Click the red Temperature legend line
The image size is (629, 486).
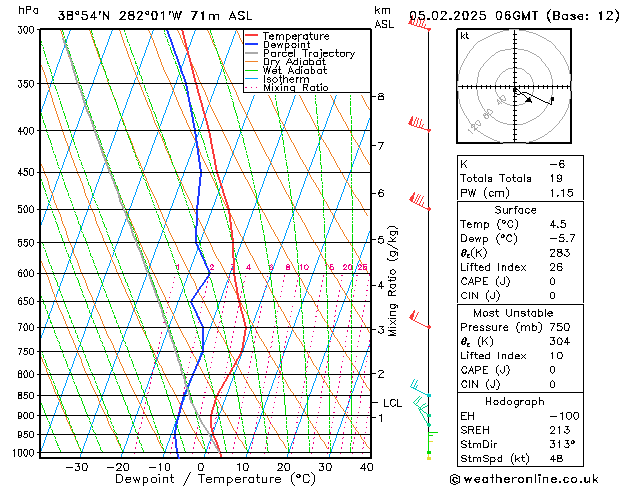pyautogui.click(x=251, y=36)
